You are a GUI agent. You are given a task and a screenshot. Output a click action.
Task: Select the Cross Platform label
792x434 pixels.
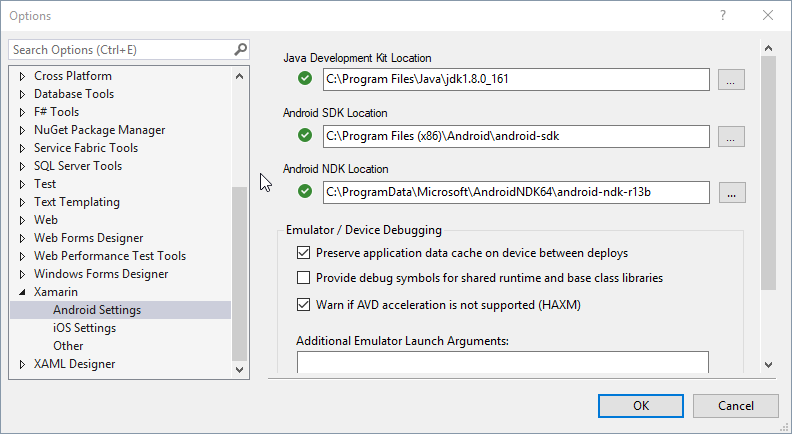(73, 76)
